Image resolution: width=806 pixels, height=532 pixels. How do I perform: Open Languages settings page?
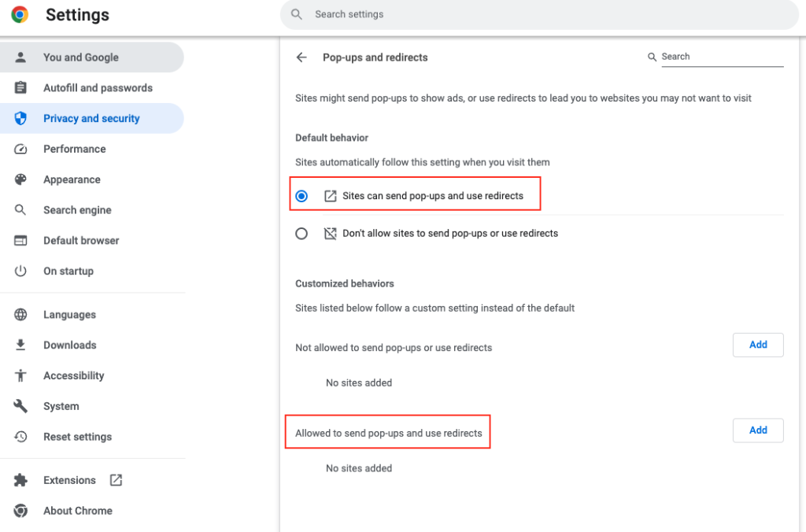click(69, 315)
